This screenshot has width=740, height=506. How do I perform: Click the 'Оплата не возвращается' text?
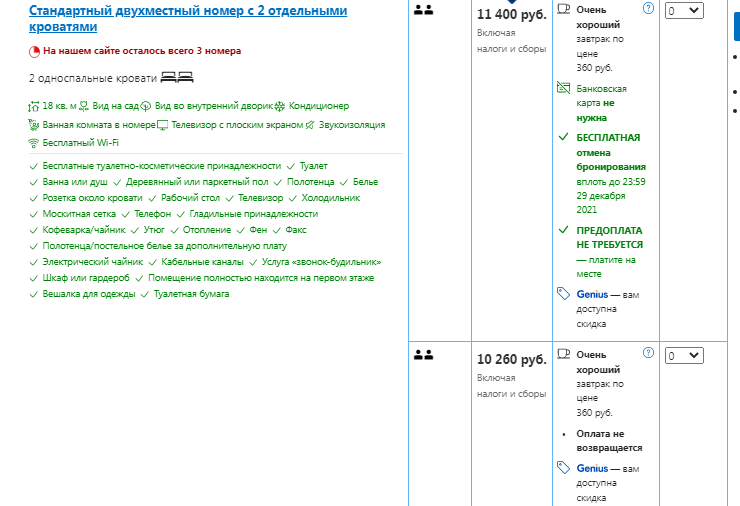(x=609, y=441)
